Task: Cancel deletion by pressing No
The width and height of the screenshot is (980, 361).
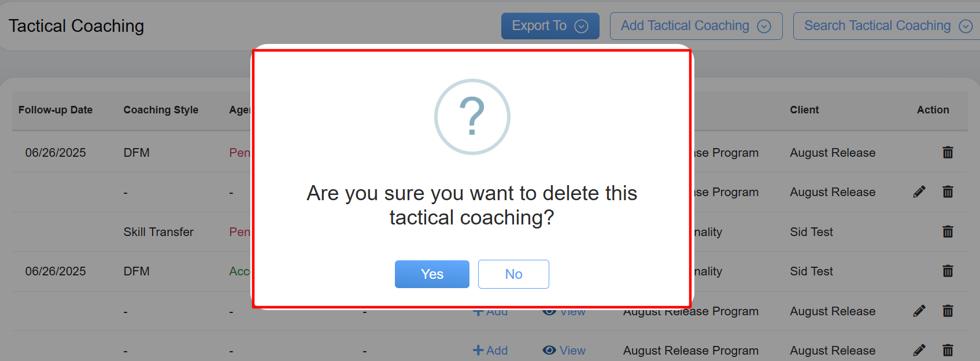Action: coord(513,274)
